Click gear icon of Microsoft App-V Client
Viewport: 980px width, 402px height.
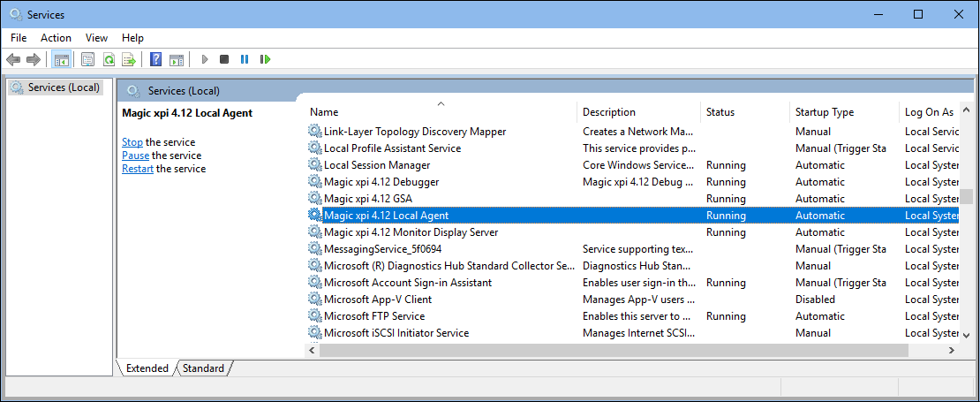point(314,300)
